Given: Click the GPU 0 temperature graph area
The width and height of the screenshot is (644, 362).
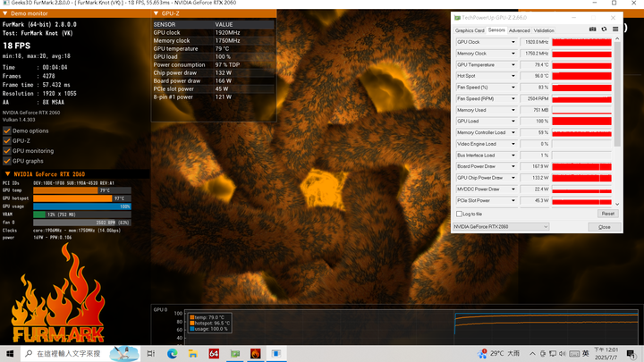Looking at the screenshot, I should coord(411,327).
